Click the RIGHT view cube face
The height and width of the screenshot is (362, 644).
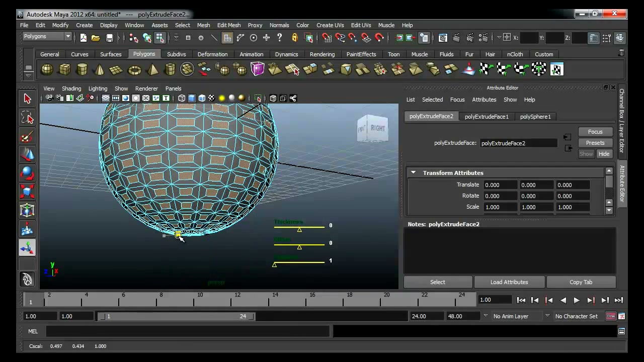(x=378, y=130)
